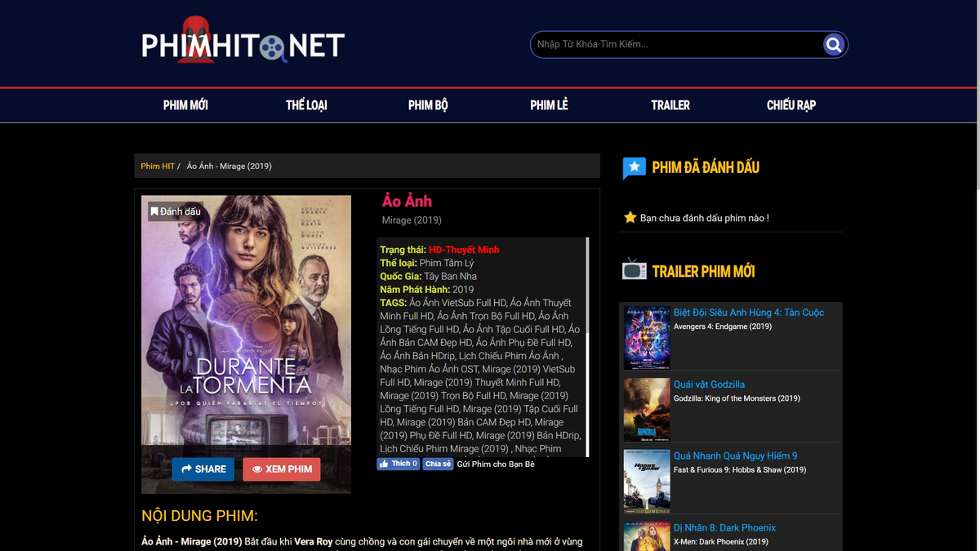
Task: Open Quá Nhanh Quá Nguy Hiểm 9 link
Action: click(x=735, y=456)
